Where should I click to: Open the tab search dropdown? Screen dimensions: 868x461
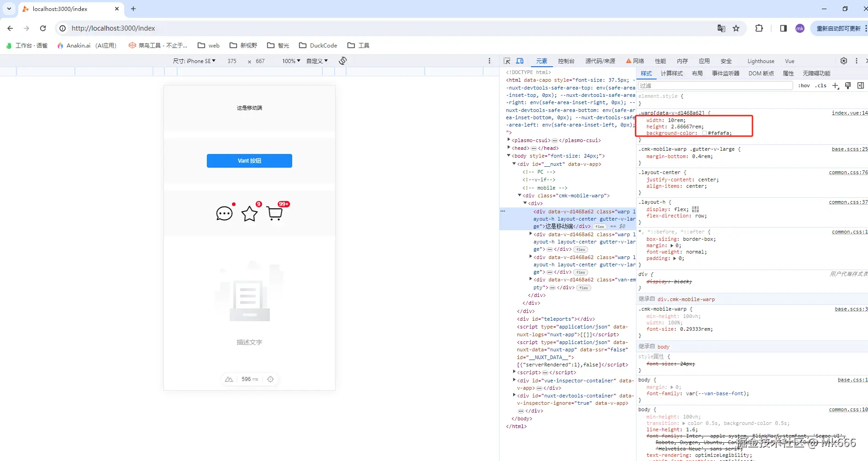point(9,9)
